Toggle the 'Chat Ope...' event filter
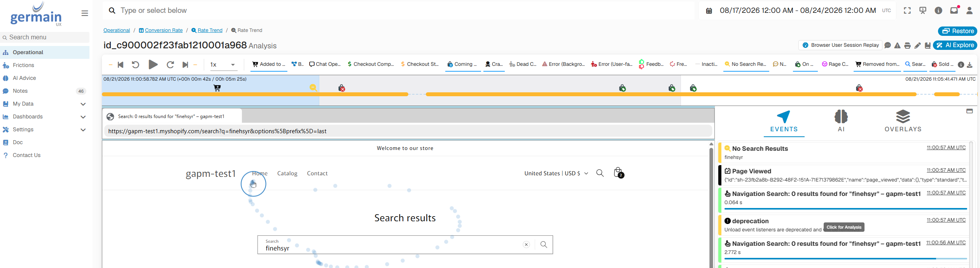Image resolution: width=980 pixels, height=268 pixels. coord(325,65)
